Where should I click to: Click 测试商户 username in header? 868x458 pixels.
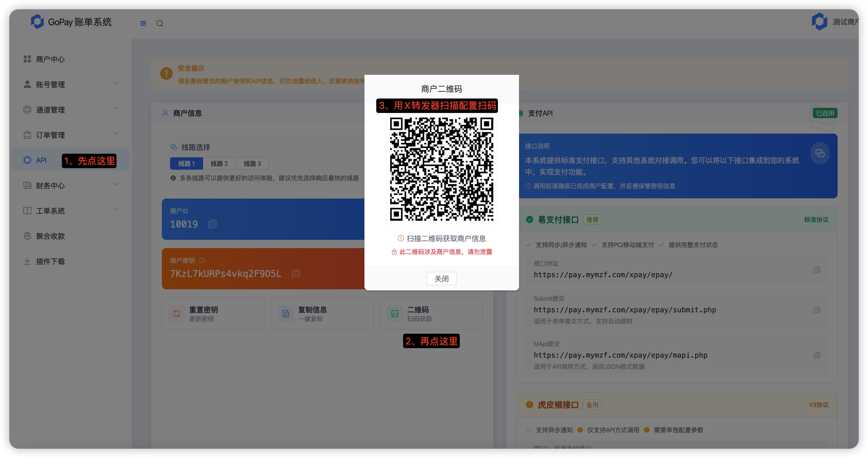click(x=846, y=22)
